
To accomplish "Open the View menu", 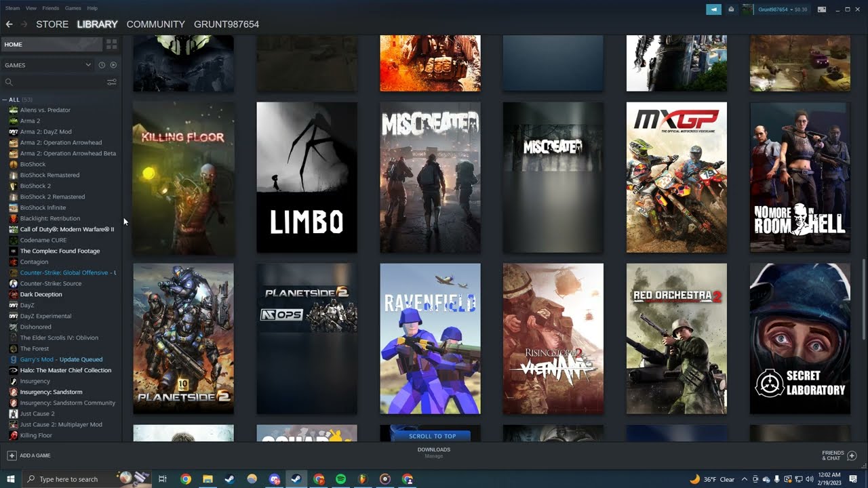I will click(31, 8).
